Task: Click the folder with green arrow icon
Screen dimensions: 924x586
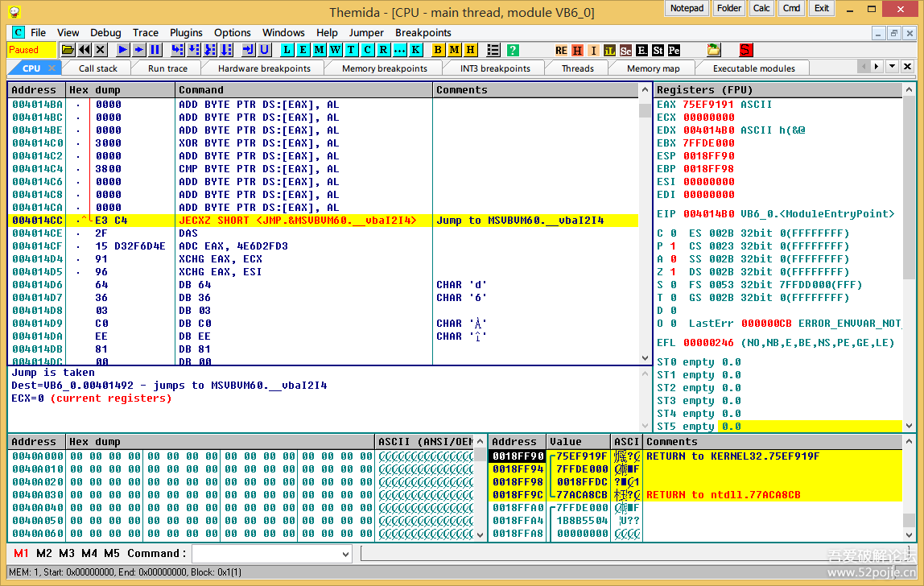Action: click(x=714, y=50)
